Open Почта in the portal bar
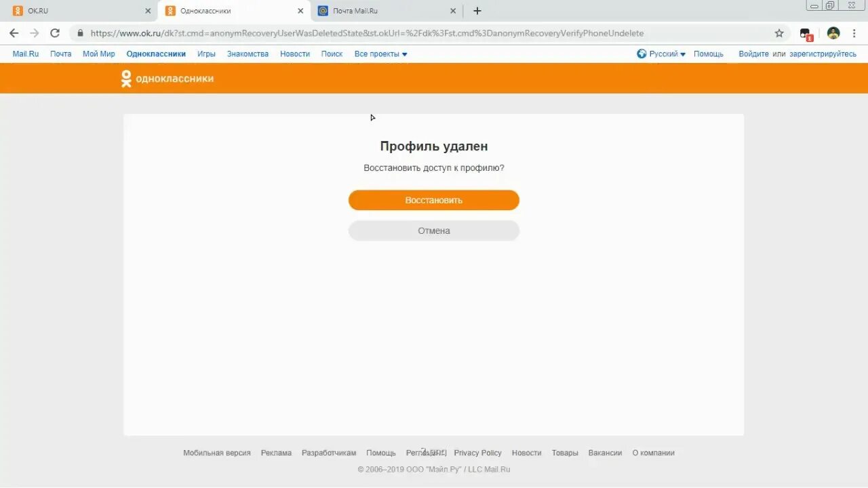This screenshot has width=868, height=488. 60,54
